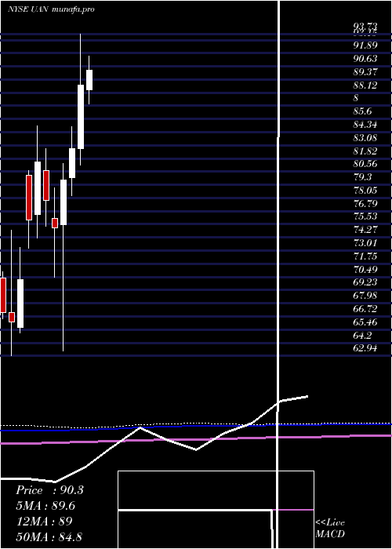Click the 80.56 price axis label
The image size is (392, 549).
tap(365, 164)
